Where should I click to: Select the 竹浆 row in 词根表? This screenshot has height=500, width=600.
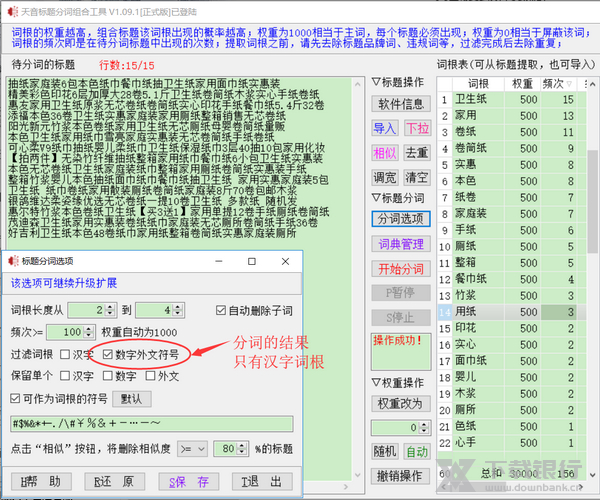pyautogui.click(x=512, y=296)
